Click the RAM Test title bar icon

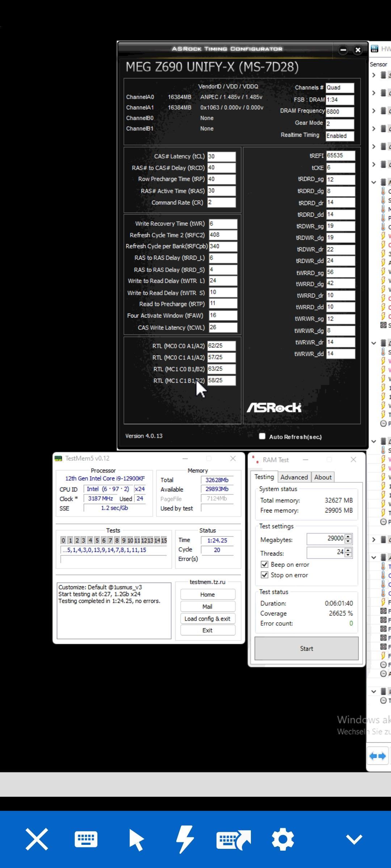pos(256,459)
